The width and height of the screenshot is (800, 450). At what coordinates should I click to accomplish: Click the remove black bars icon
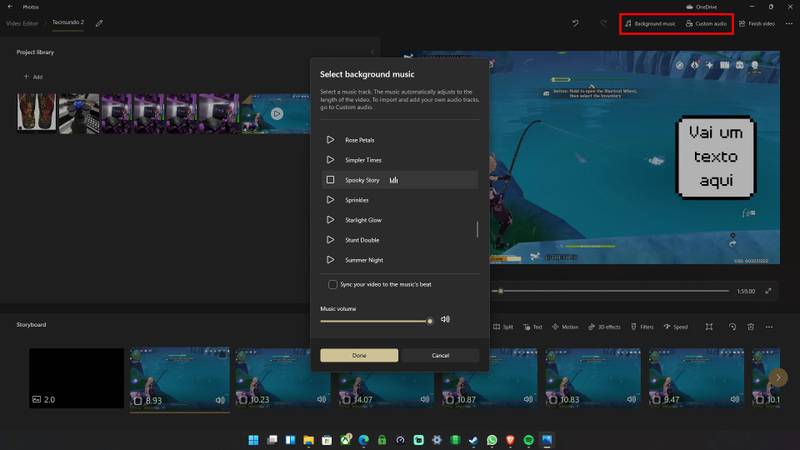click(x=709, y=327)
